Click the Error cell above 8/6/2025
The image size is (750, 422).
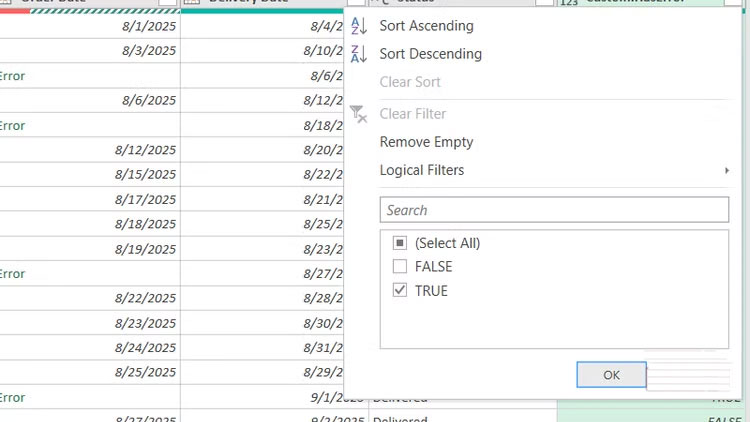pyautogui.click(x=13, y=76)
